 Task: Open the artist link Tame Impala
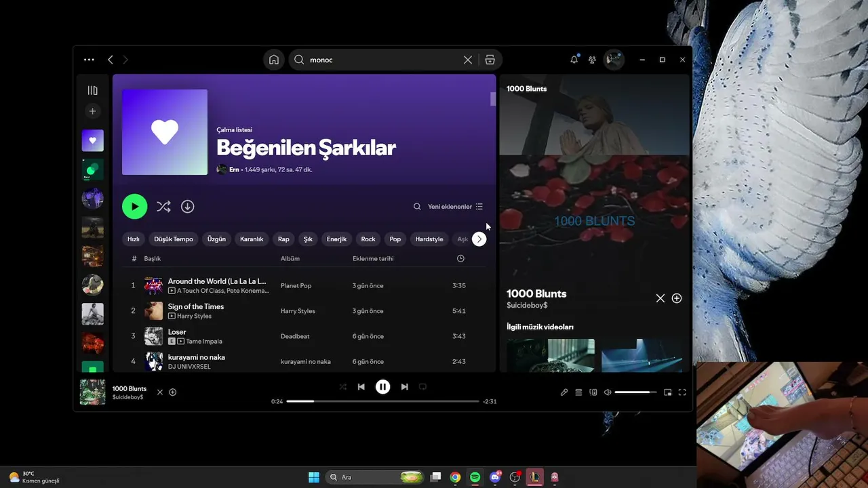click(x=204, y=342)
